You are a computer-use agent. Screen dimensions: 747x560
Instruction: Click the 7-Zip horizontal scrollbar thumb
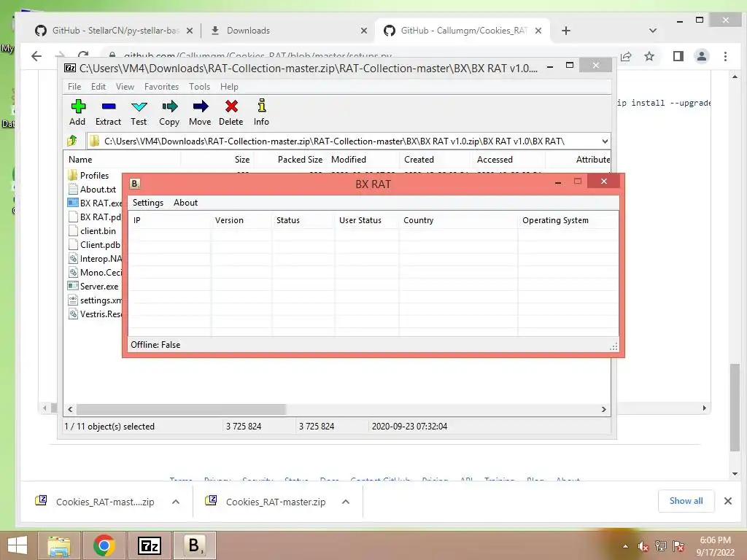coord(181,409)
